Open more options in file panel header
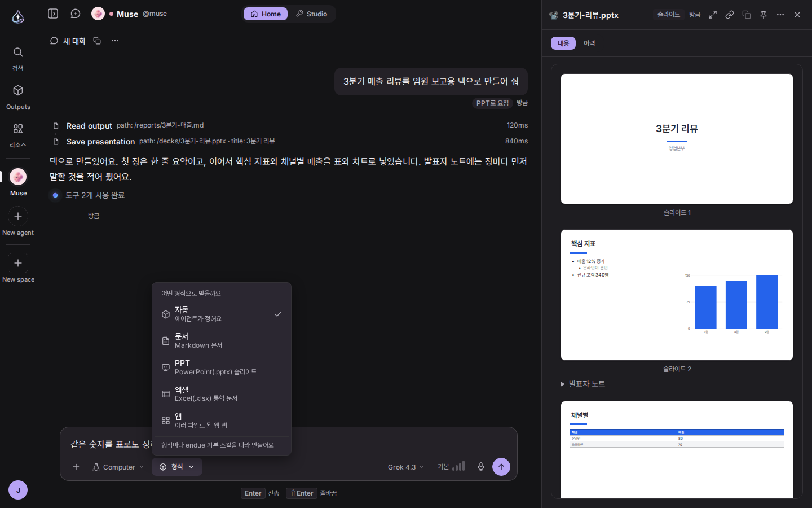 [x=780, y=15]
